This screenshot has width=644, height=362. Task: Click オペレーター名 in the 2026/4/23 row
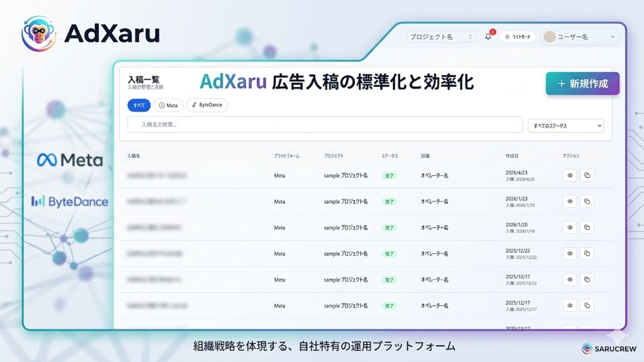(434, 176)
